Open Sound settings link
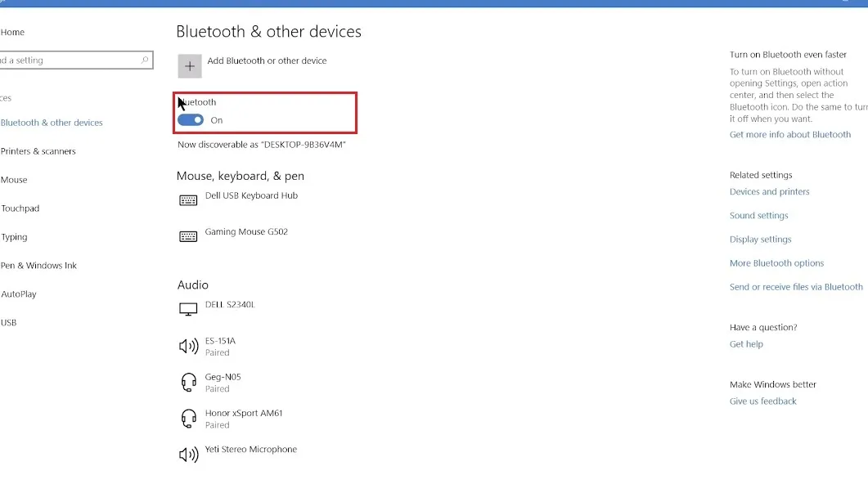Viewport: 868px width, 484px height. point(758,215)
